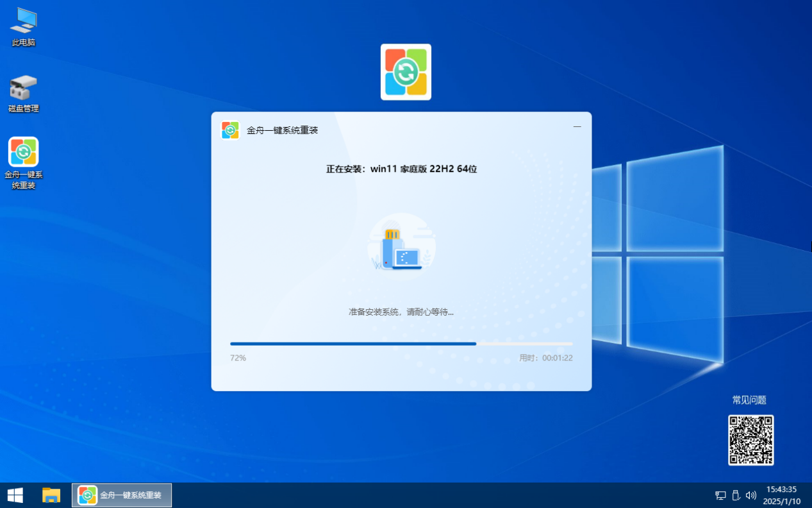
Task: Minimize the 金舟一键系统重装 installer window
Action: 577,126
